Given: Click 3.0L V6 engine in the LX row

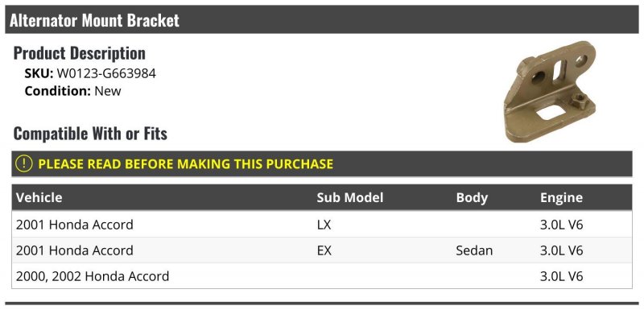Looking at the screenshot, I should 561,225.
